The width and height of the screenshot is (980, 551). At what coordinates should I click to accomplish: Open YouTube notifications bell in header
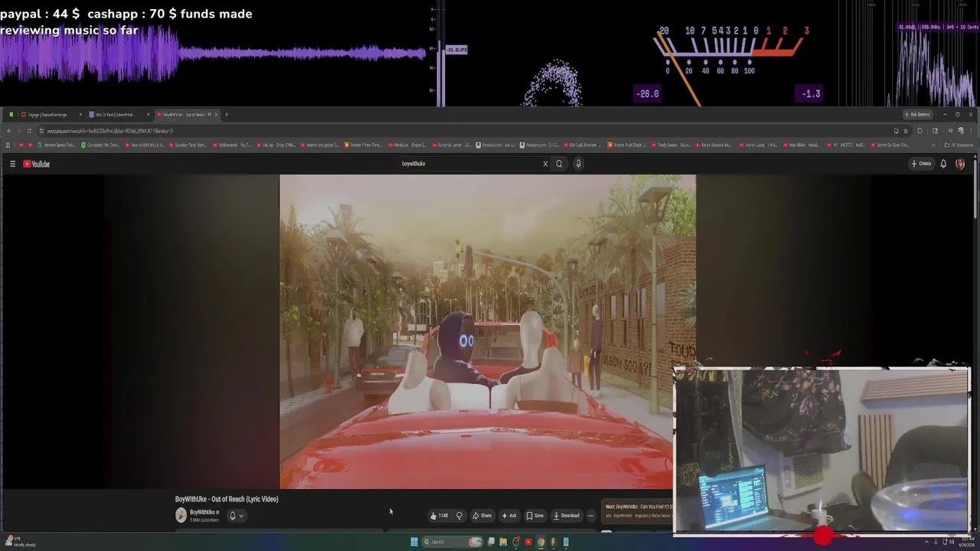point(943,164)
